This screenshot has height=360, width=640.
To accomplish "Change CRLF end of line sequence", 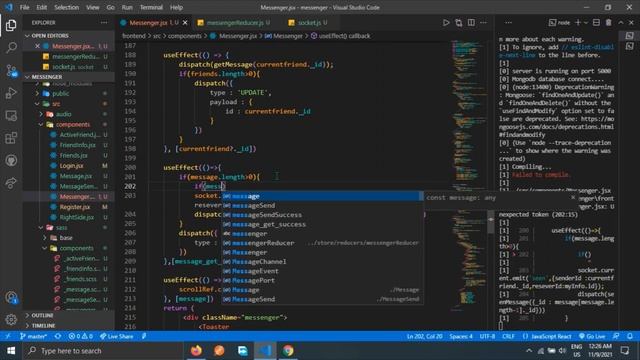I will [x=508, y=336].
